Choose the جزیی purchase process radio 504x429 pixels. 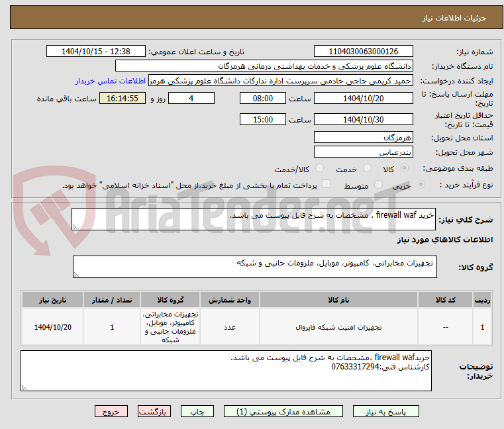(421, 185)
